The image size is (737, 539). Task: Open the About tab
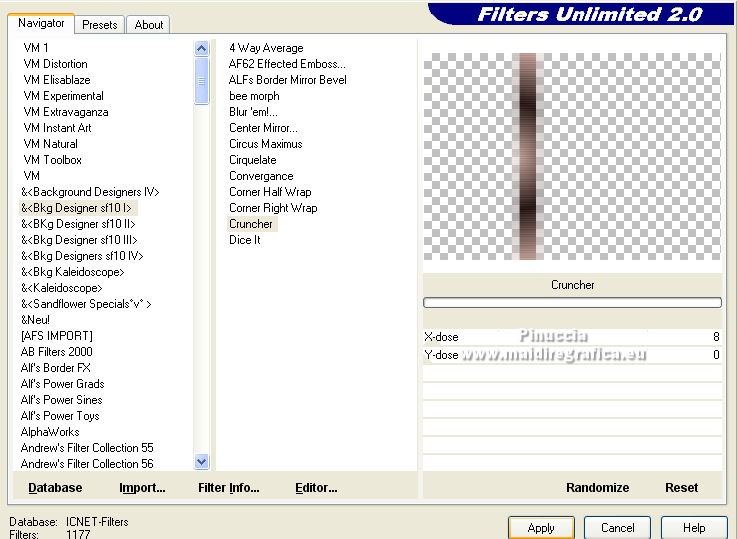(x=149, y=24)
